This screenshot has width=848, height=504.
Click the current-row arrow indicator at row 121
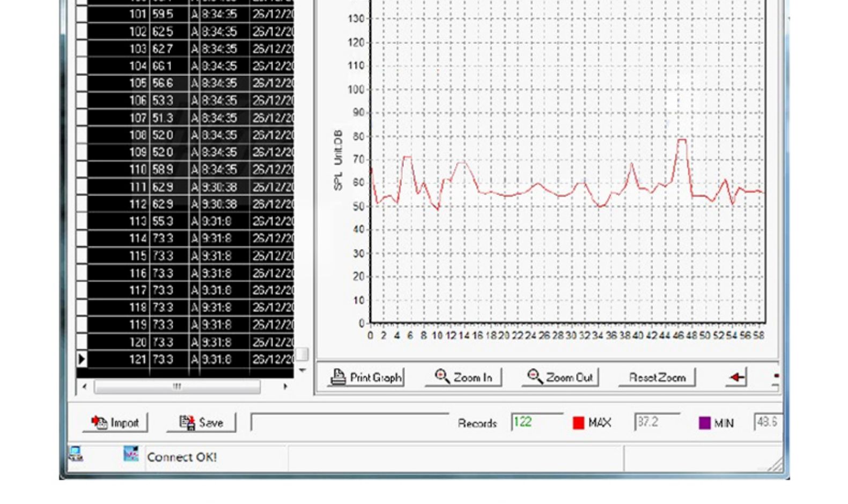[82, 359]
